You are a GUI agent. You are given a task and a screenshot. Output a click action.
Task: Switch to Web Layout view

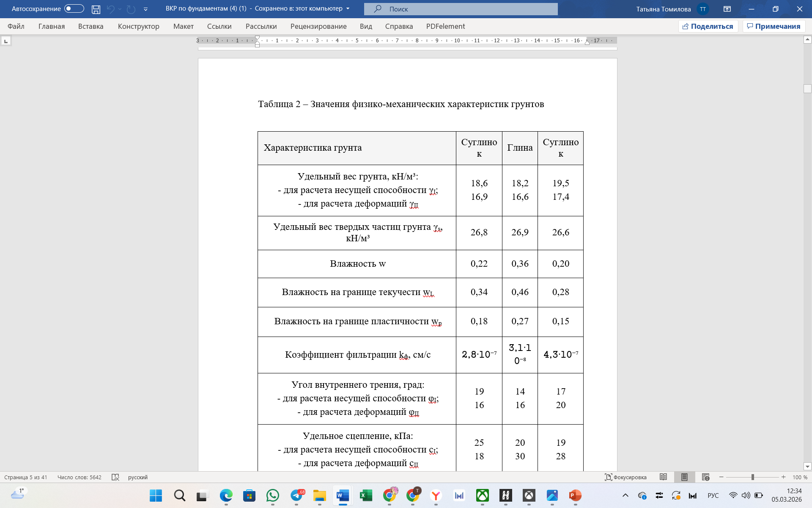(705, 477)
